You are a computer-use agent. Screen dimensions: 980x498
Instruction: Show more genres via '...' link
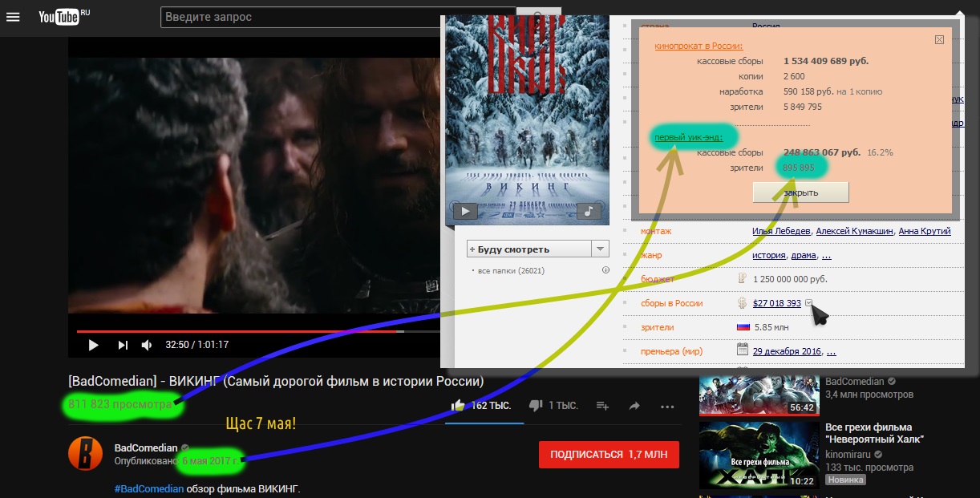pos(827,256)
